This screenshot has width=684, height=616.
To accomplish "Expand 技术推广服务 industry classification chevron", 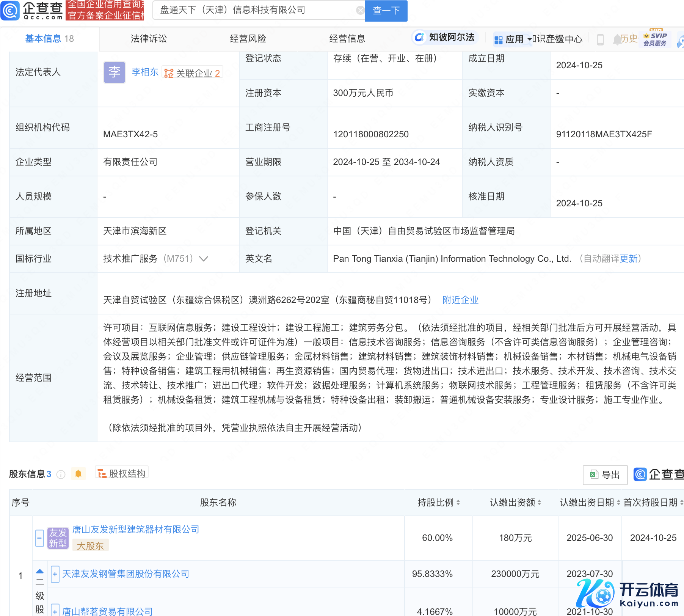I will (204, 259).
